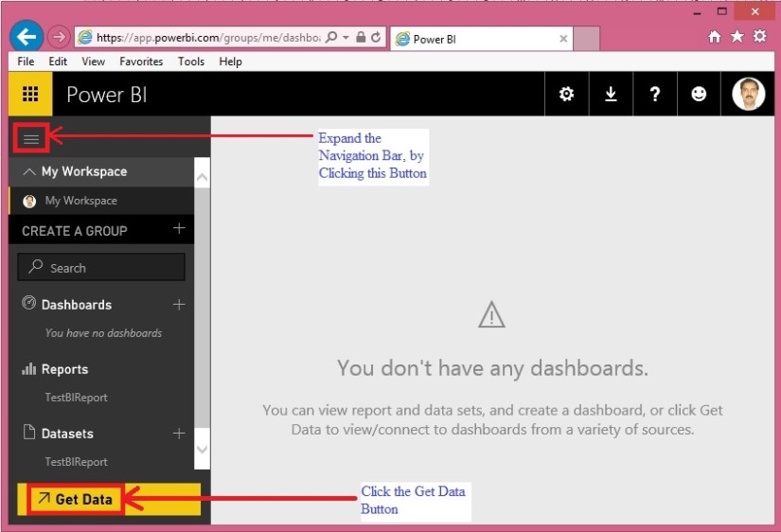This screenshot has width=781, height=532.
Task: Click the address bar URL field
Action: pyautogui.click(x=208, y=37)
